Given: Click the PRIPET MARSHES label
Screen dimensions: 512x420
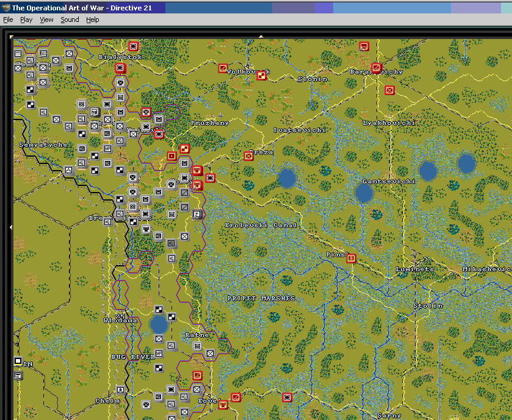Looking at the screenshot, I should coord(261,298).
